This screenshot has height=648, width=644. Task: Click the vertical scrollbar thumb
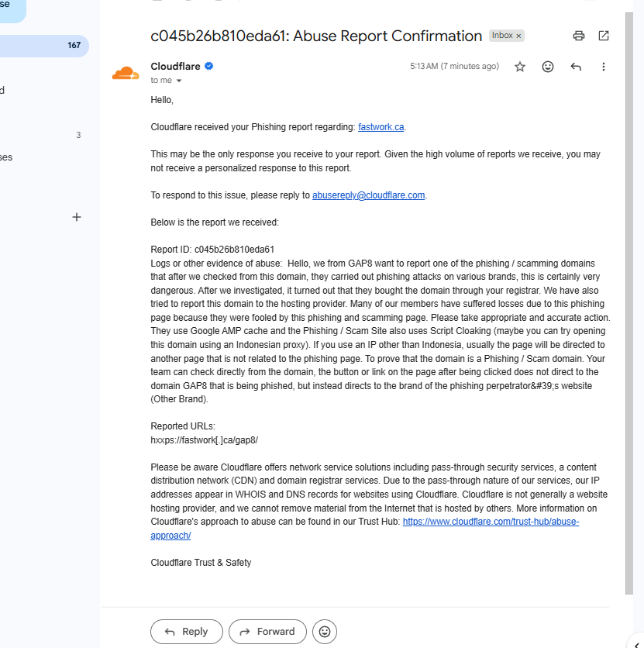click(x=629, y=304)
